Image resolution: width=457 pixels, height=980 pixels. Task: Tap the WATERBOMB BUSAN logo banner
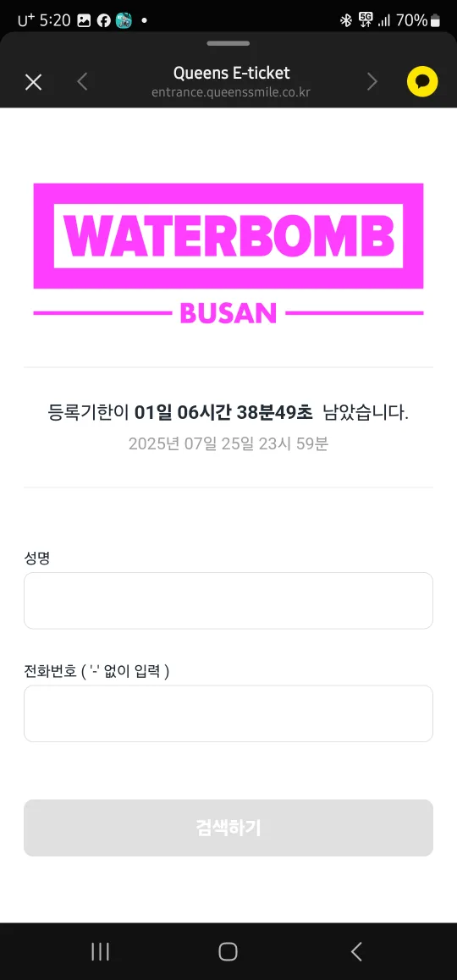(x=228, y=253)
